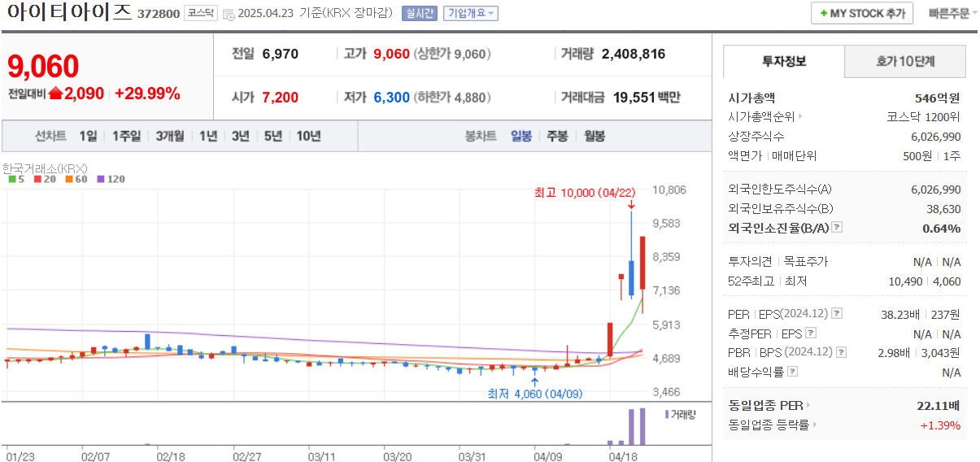Click the 코스닥 1200위 ranking text
This screenshot has width=980, height=462.
point(923,116)
